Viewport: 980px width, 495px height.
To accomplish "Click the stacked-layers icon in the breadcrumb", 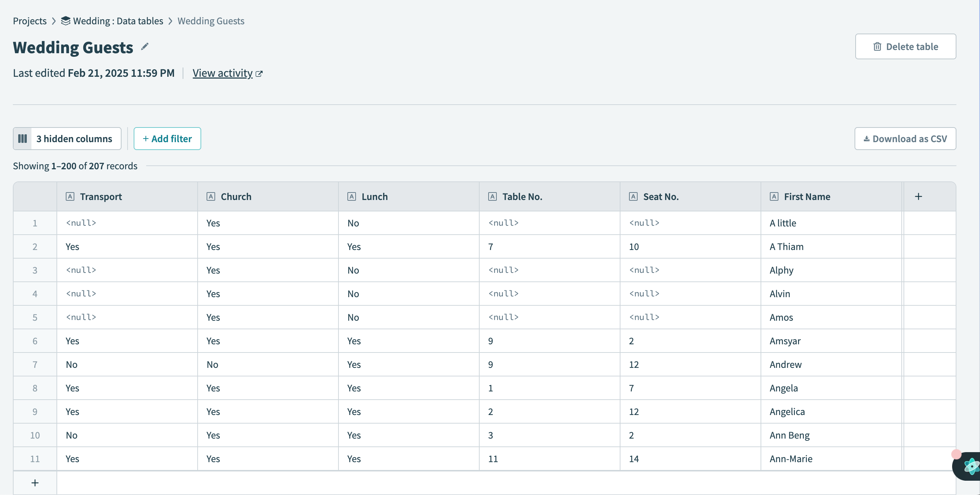I will click(65, 21).
